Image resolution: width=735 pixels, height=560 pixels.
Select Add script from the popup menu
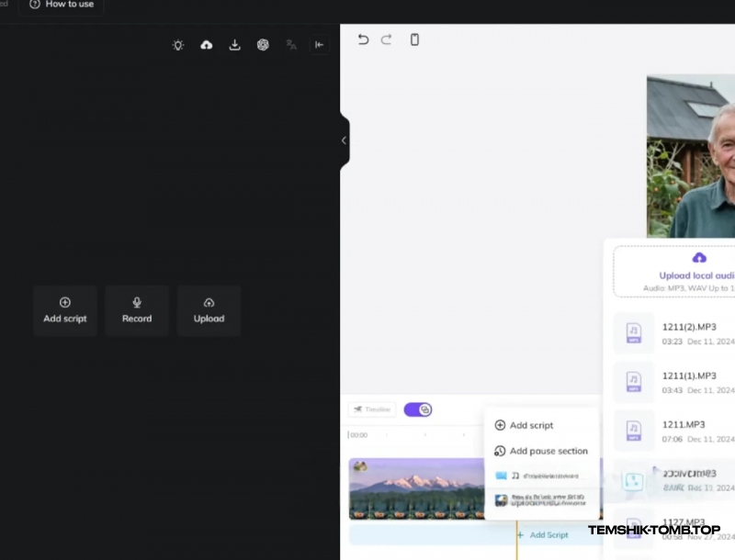(531, 425)
